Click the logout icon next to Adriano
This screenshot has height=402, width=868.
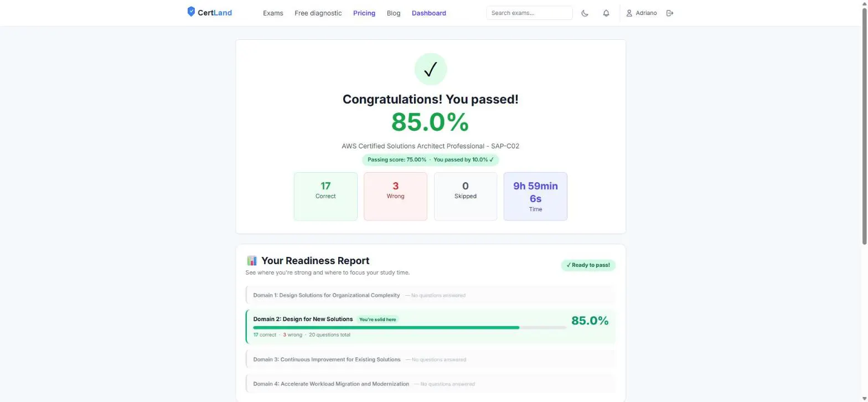670,13
